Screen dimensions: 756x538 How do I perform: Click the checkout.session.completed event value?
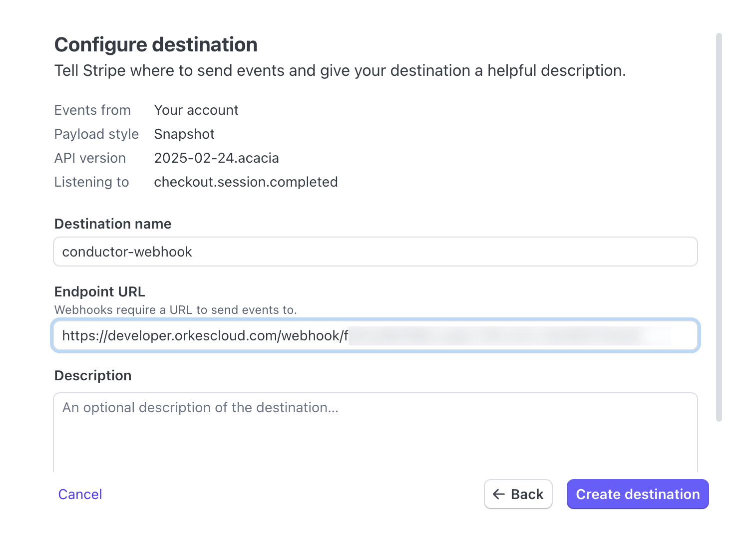coord(246,182)
